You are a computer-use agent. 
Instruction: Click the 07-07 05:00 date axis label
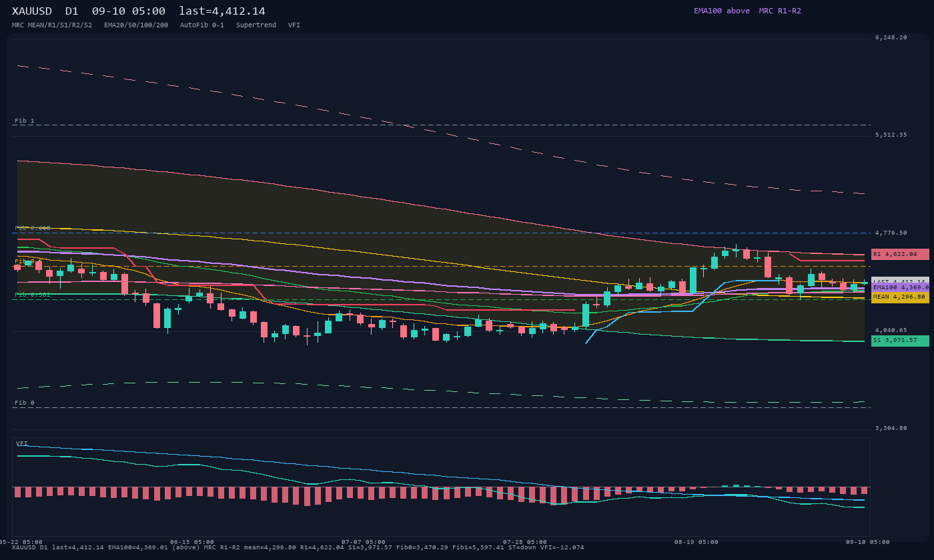pyautogui.click(x=364, y=542)
